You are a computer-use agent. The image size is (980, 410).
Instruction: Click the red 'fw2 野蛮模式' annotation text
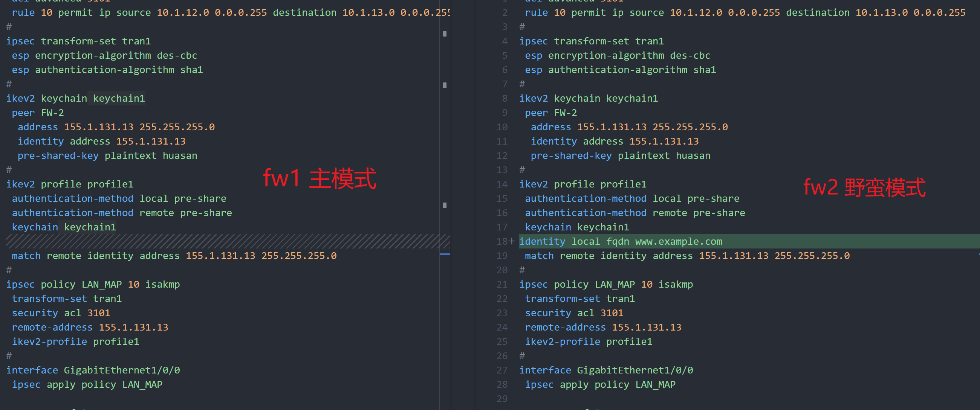coord(864,187)
